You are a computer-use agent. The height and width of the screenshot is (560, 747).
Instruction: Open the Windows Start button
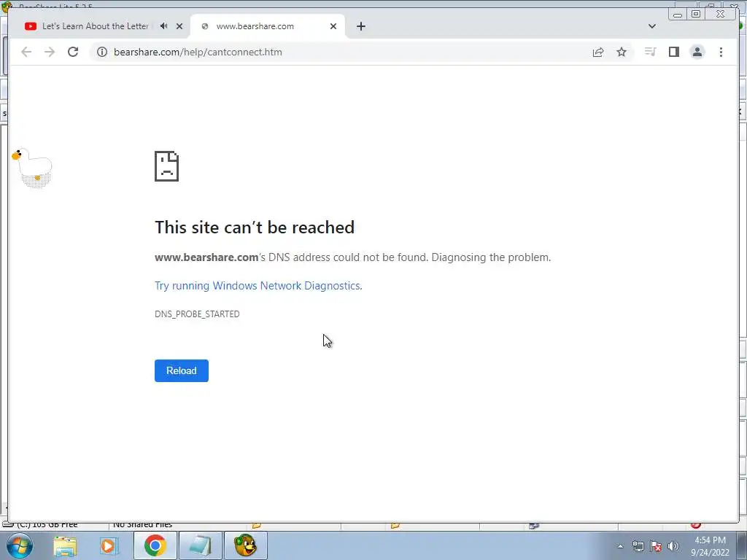[20, 545]
